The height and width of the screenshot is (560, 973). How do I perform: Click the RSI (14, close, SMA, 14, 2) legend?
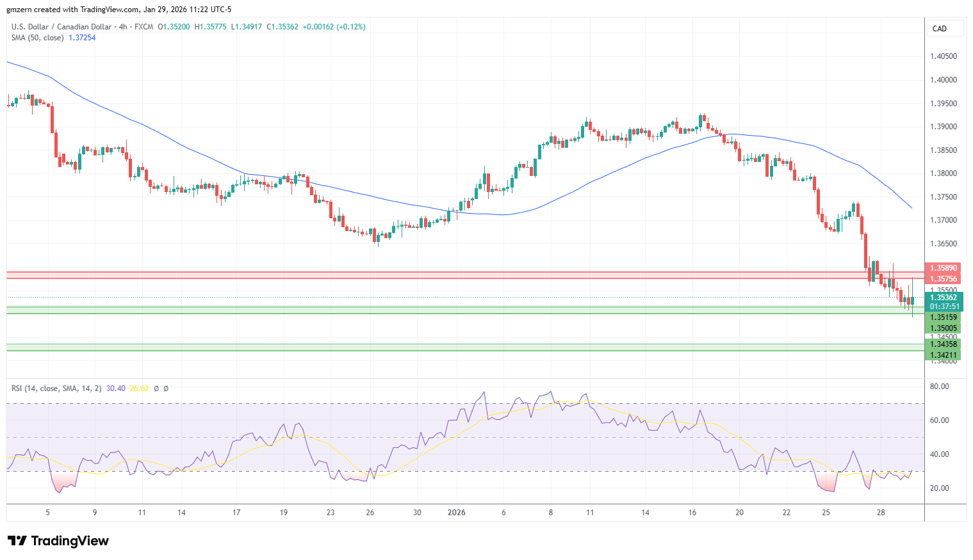click(56, 388)
